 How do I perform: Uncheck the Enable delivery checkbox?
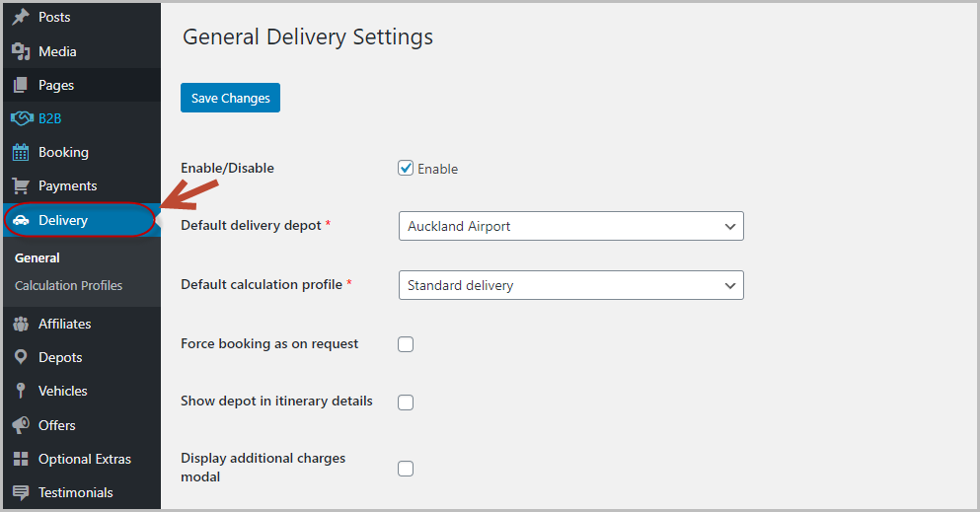[406, 168]
